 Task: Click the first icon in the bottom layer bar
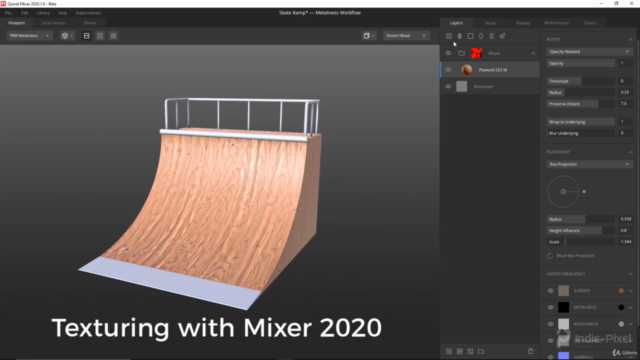[x=449, y=351]
